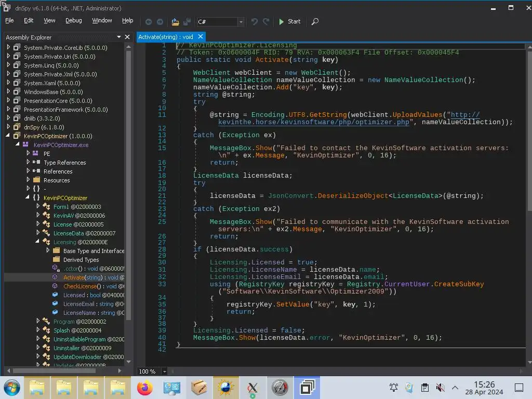Expand the PE node
The width and height of the screenshot is (532, 399).
click(28, 153)
